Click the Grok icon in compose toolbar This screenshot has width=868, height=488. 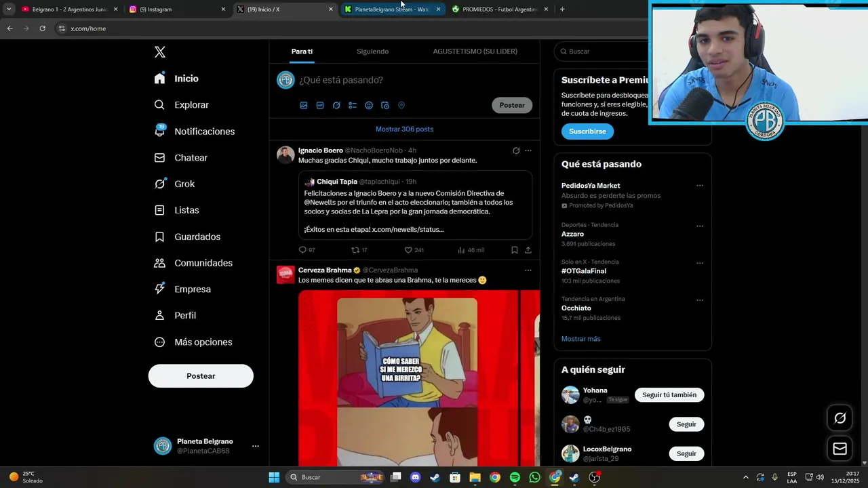click(336, 105)
